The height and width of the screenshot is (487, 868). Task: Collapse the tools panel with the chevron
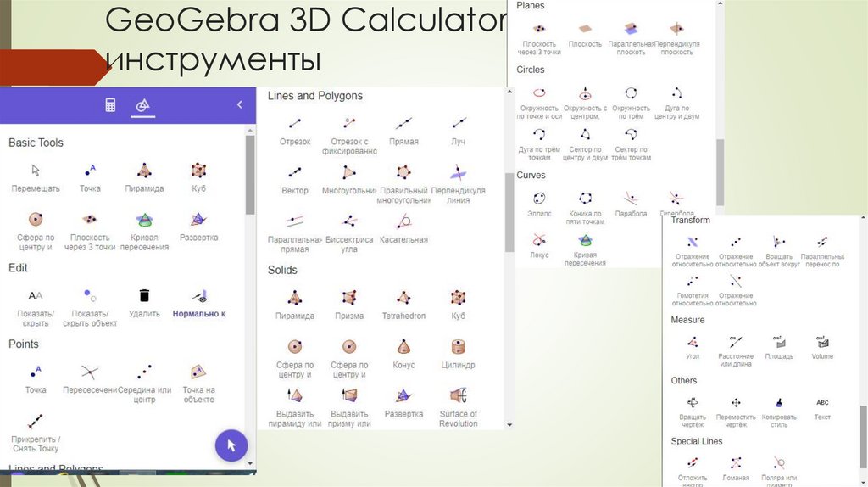point(239,104)
